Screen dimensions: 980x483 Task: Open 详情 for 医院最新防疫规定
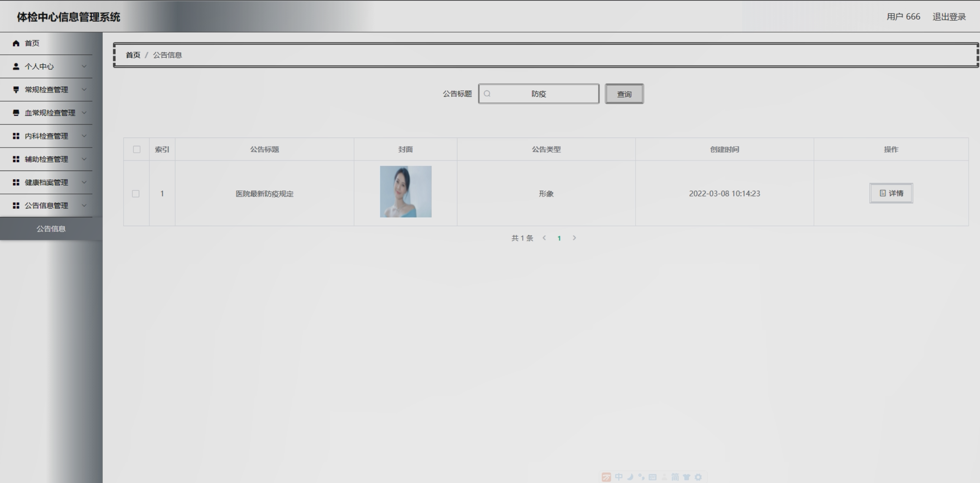click(x=891, y=193)
